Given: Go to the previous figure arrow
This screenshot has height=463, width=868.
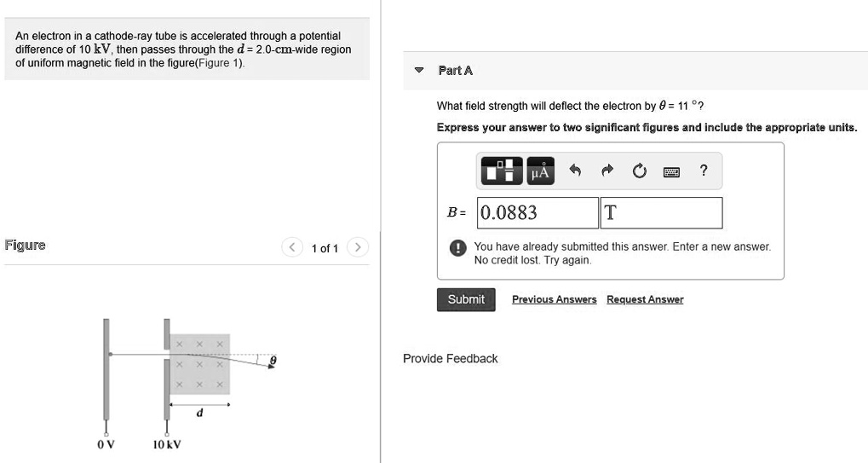Looking at the screenshot, I should click(291, 247).
